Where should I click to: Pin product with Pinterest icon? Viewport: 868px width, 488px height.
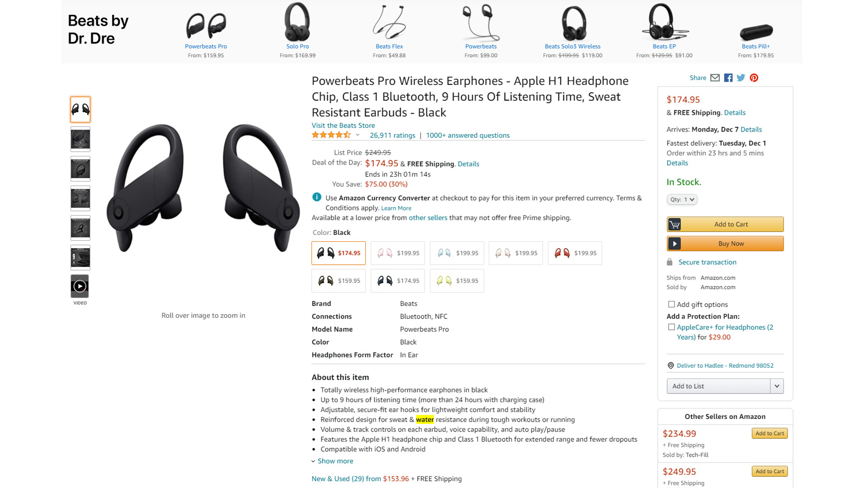click(x=754, y=78)
